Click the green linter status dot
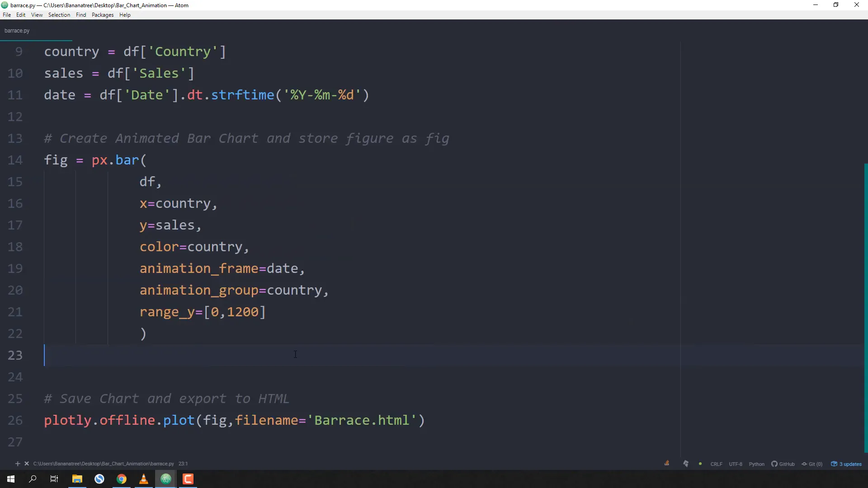Screen dimensions: 868x488 tap(700, 464)
